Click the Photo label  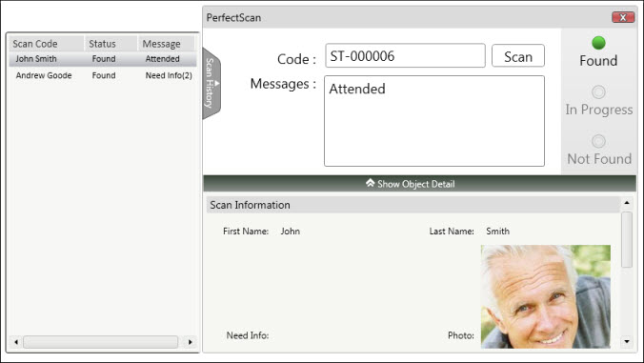click(461, 335)
